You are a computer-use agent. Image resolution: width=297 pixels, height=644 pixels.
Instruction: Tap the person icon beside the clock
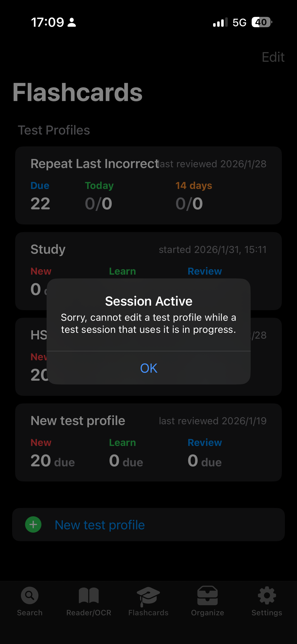pyautogui.click(x=72, y=22)
